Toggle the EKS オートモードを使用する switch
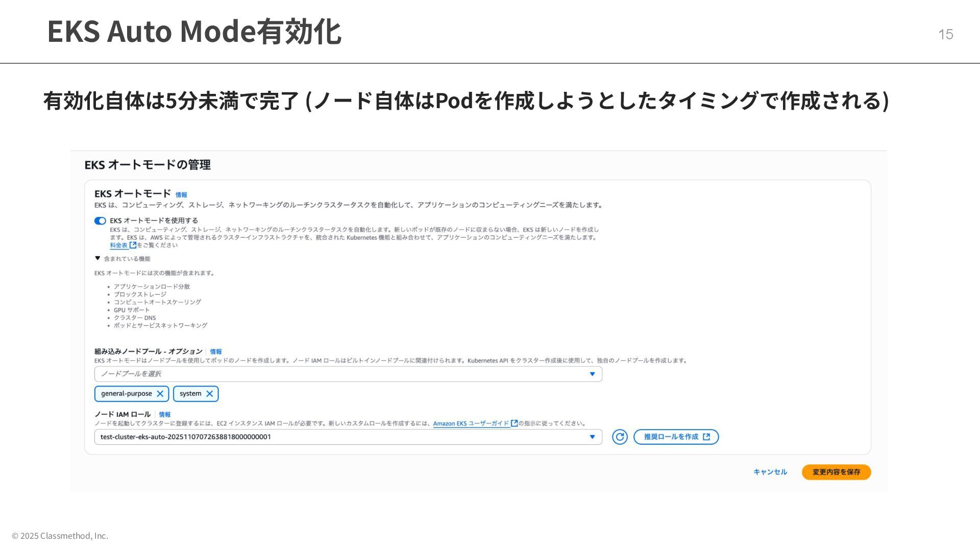Viewport: 980px width, 551px height. 100,221
